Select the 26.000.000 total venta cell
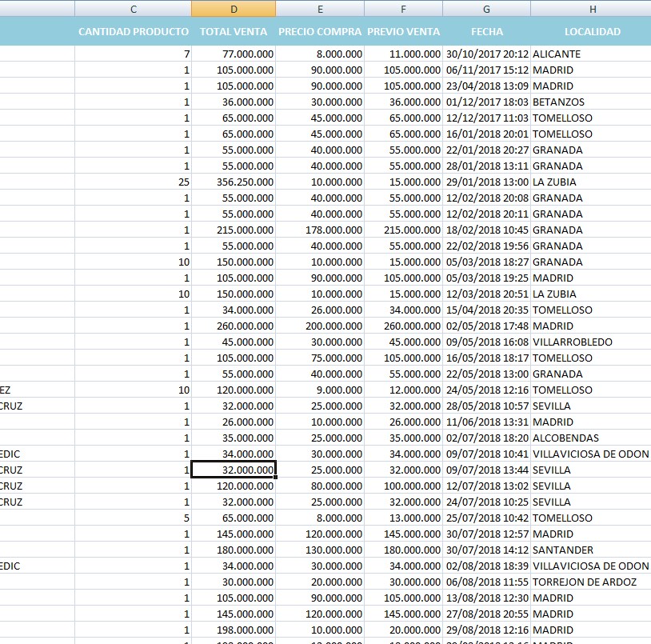Viewport: 651px width, 644px height. [234, 422]
